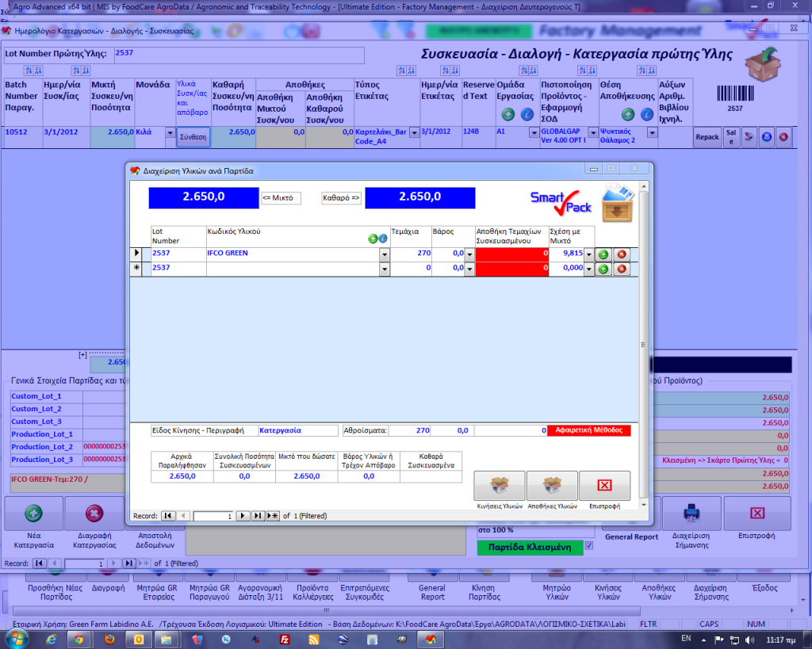This screenshot has width=812, height=649.
Task: Add material with green plus on IFCO GREEN row
Action: pyautogui.click(x=603, y=254)
